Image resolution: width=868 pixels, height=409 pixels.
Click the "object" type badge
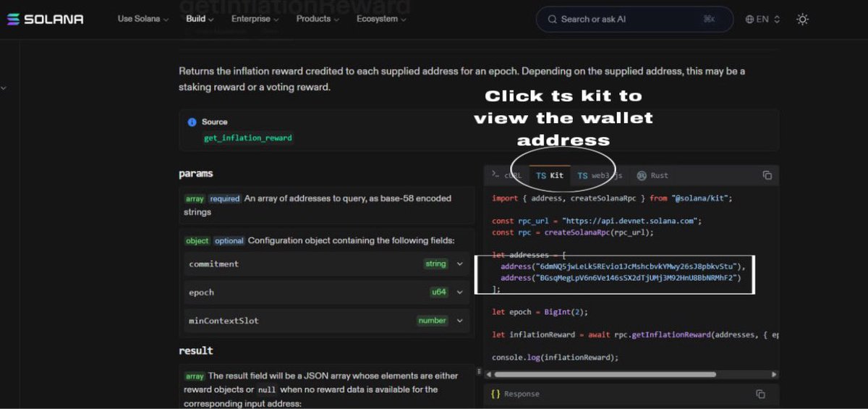[x=197, y=240]
